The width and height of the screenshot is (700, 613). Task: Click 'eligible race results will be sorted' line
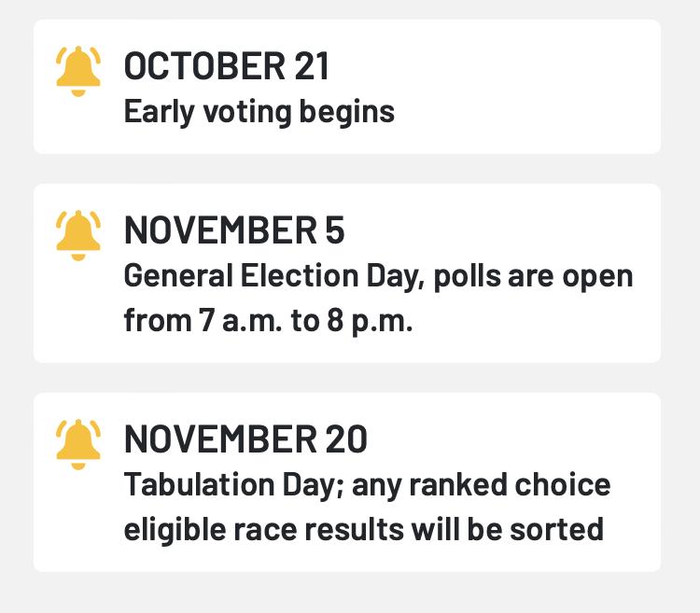[x=363, y=529]
